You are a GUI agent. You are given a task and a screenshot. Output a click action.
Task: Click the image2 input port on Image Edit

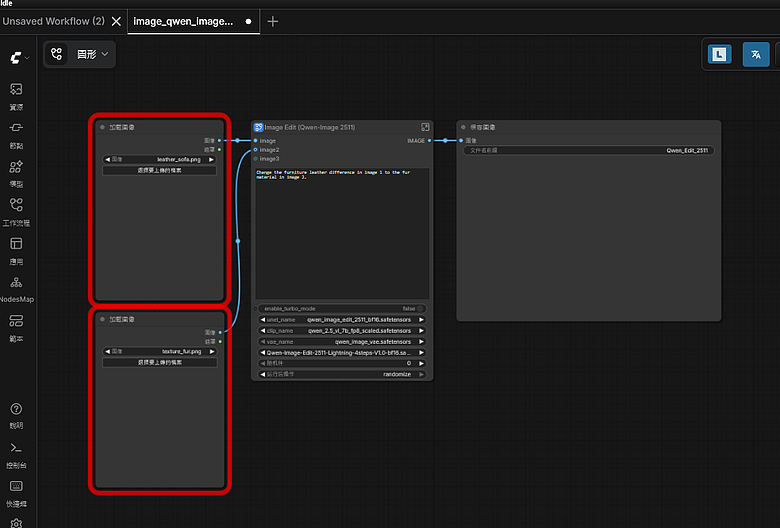pyautogui.click(x=256, y=150)
